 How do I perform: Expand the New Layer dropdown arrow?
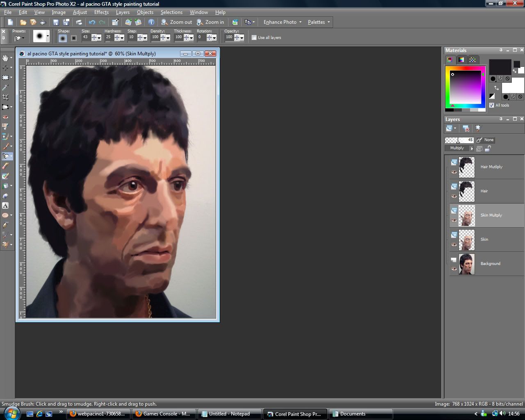(455, 128)
